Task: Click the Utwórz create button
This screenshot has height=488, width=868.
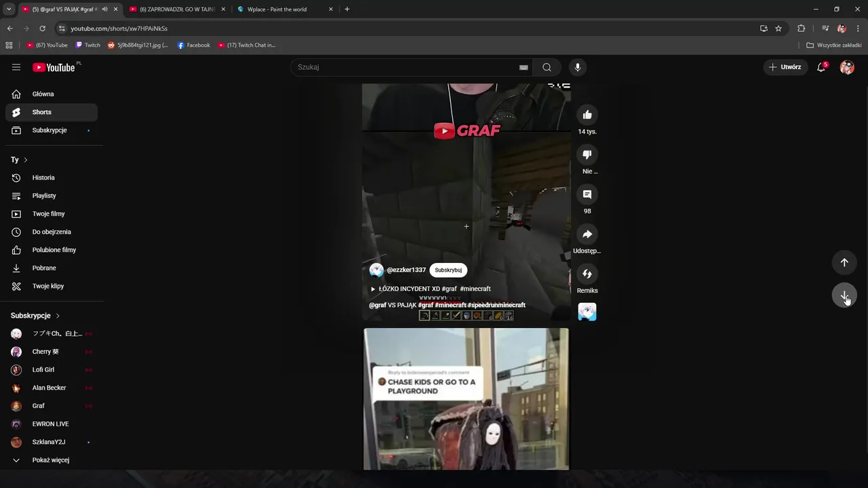Action: 785,67
